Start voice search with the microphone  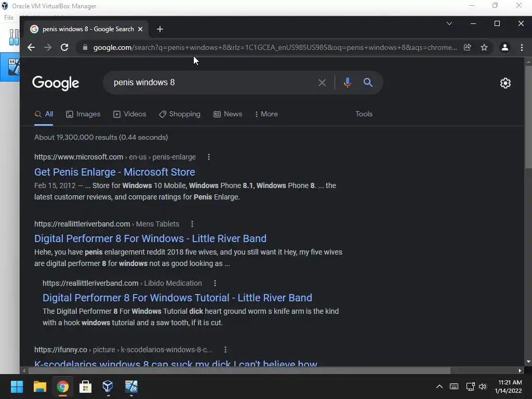[x=347, y=83]
